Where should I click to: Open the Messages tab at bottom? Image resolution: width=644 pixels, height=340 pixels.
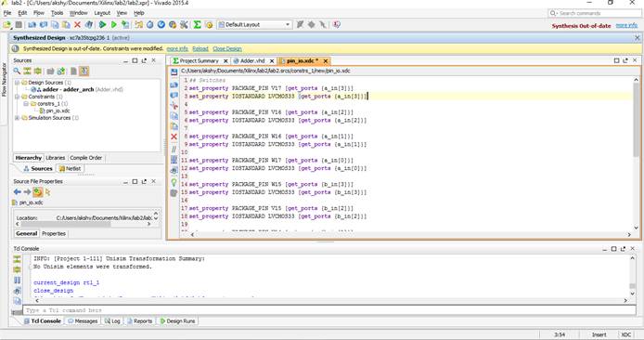[x=83, y=321]
